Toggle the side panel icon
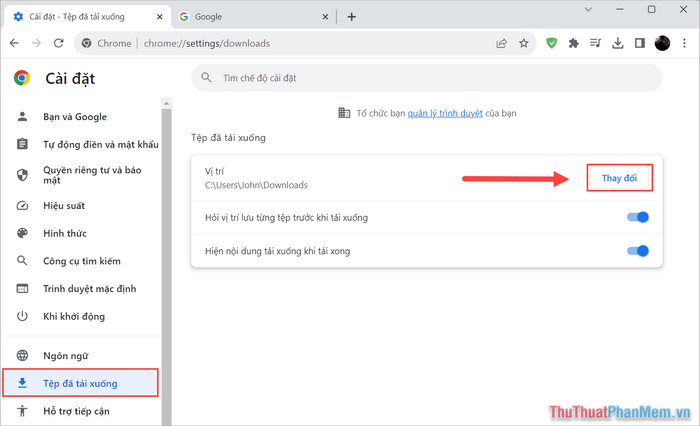 tap(640, 43)
